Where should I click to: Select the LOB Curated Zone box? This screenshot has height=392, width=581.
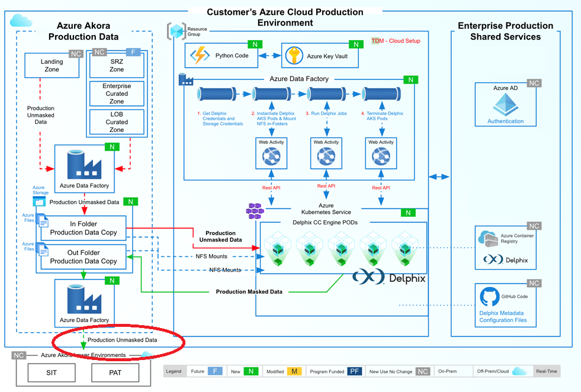coord(117,122)
